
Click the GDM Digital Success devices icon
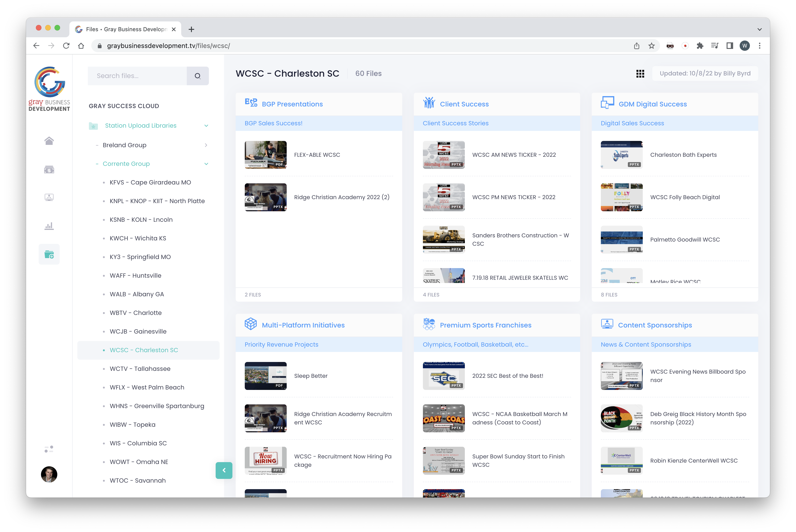(607, 103)
